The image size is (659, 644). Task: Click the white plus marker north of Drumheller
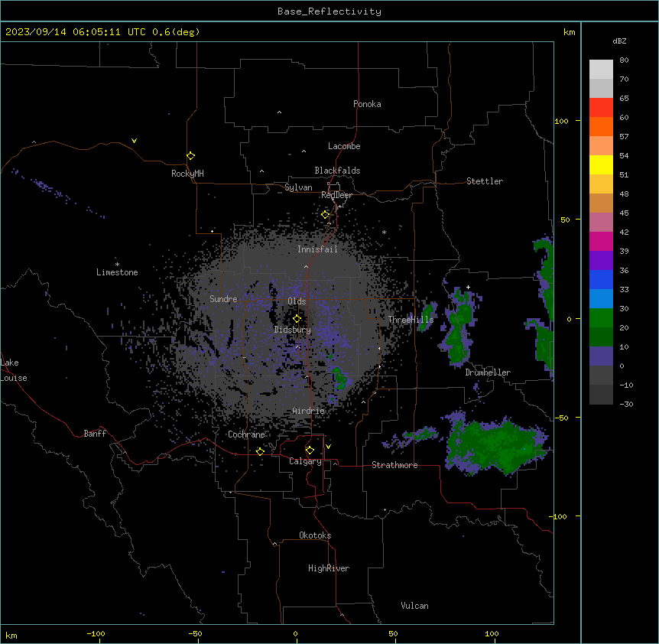468,287
